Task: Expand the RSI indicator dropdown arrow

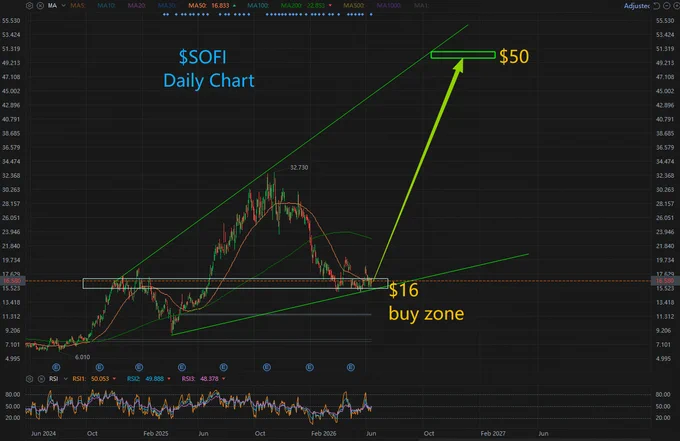Action: [65, 379]
